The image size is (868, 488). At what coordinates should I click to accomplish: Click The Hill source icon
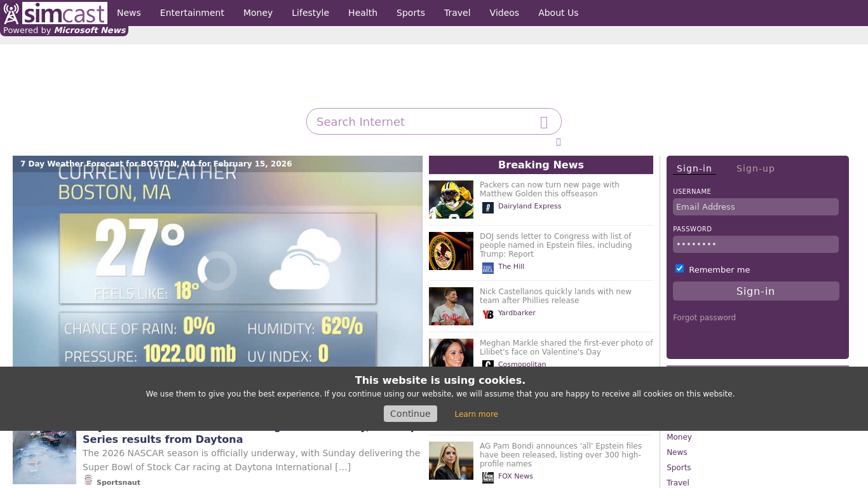click(x=487, y=268)
